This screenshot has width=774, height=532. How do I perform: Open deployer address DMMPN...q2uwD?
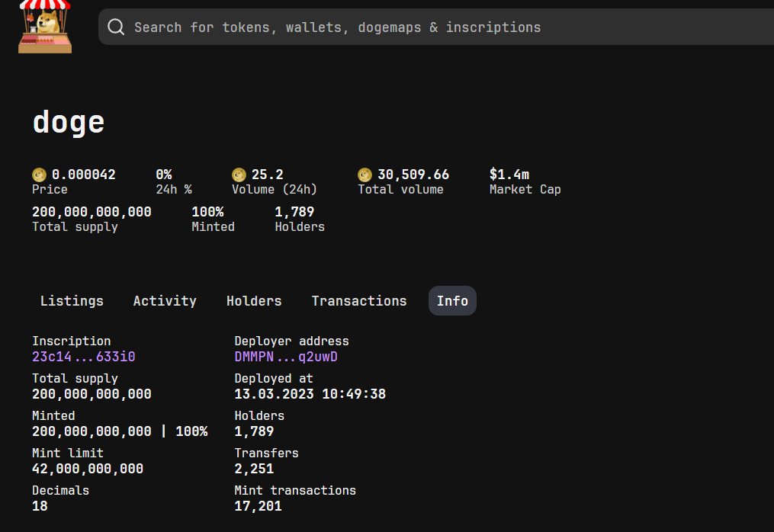click(286, 356)
